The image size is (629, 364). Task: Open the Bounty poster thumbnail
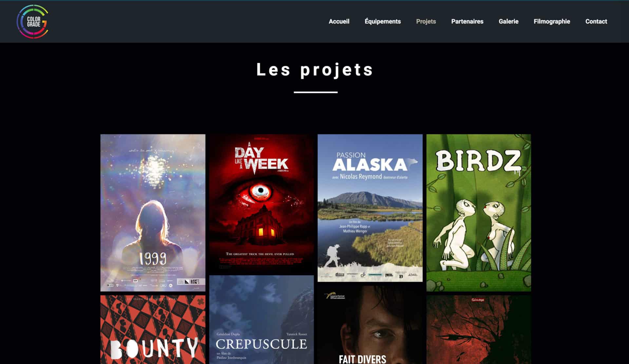[x=153, y=330]
